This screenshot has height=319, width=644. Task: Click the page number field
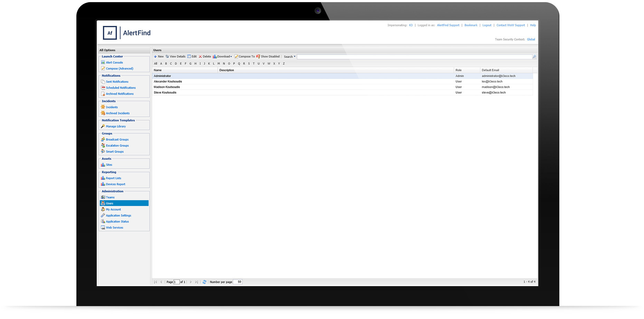tap(177, 282)
